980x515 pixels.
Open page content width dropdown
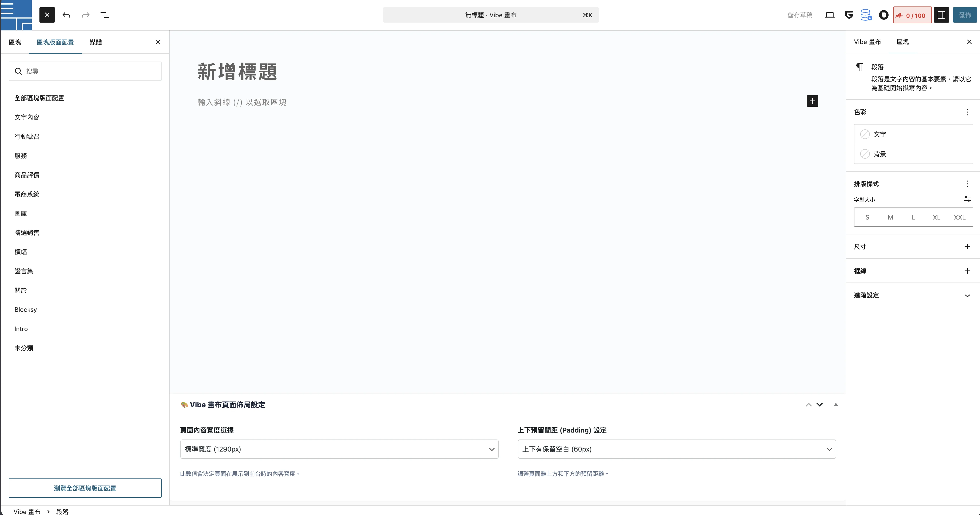click(x=339, y=449)
